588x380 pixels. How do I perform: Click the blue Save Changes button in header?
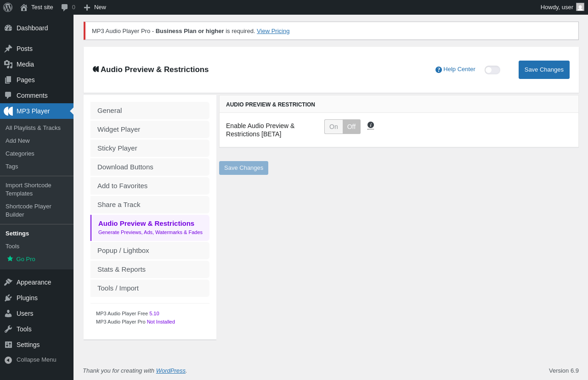pyautogui.click(x=544, y=70)
